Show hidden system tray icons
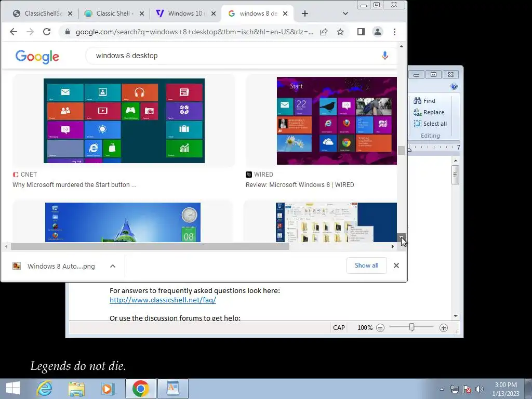 [442, 389]
